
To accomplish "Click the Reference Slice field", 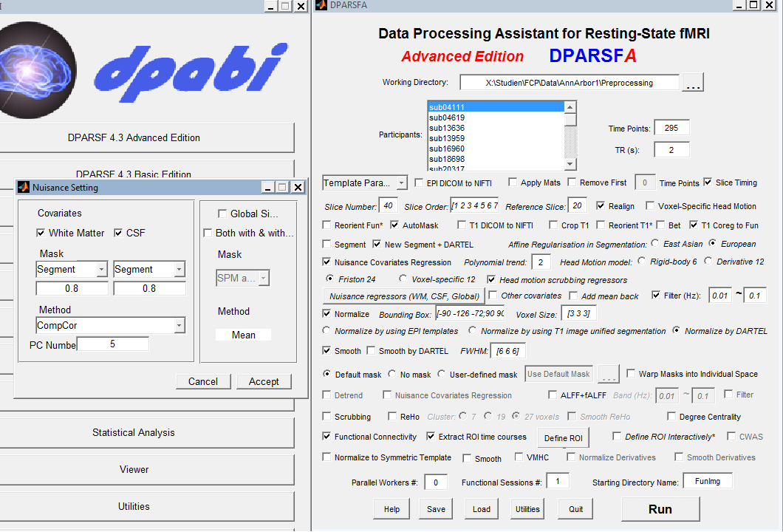I will click(577, 205).
